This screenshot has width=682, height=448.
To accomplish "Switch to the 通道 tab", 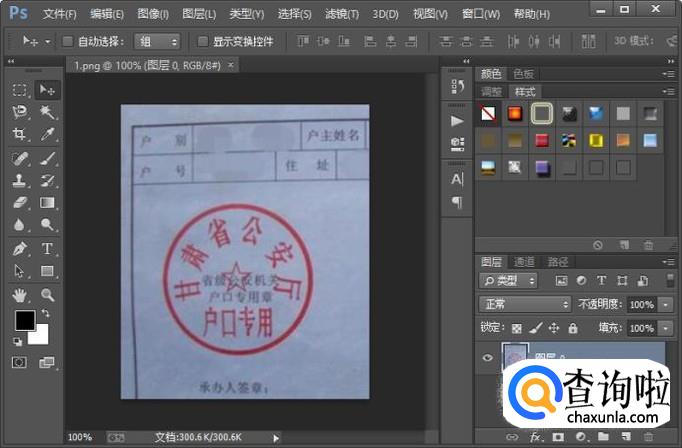I will click(x=524, y=262).
